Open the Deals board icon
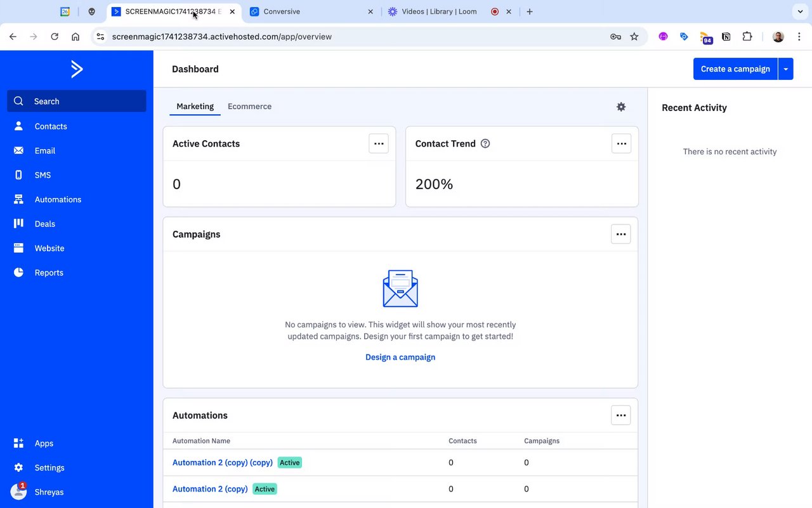The width and height of the screenshot is (812, 508). pos(18,224)
